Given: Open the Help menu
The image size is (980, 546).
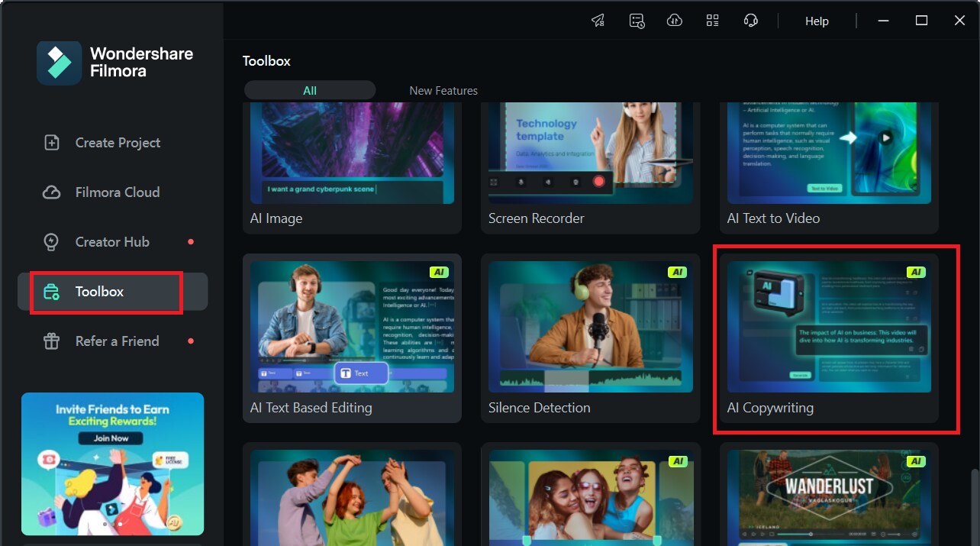Looking at the screenshot, I should 817,21.
